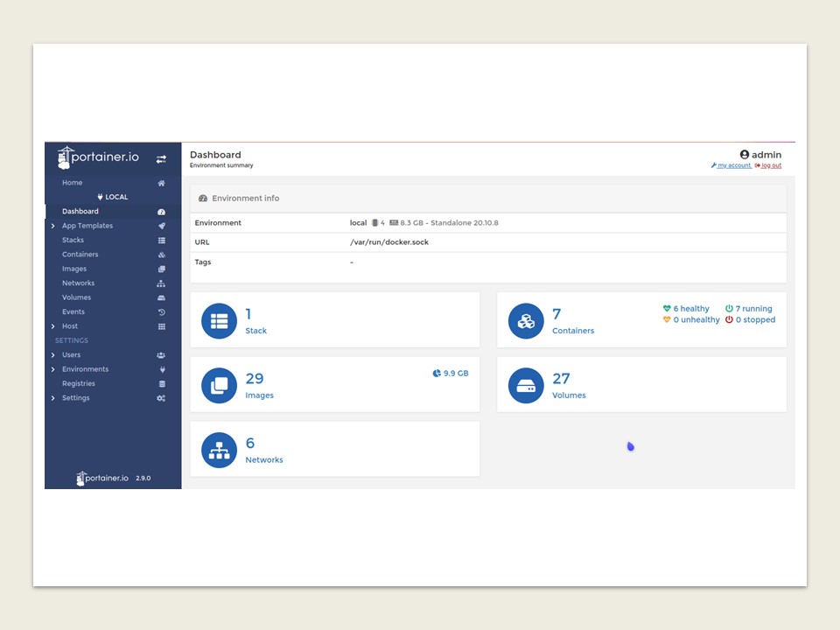Click the Registries database icon in sidebar
The image size is (840, 630).
pyautogui.click(x=161, y=384)
